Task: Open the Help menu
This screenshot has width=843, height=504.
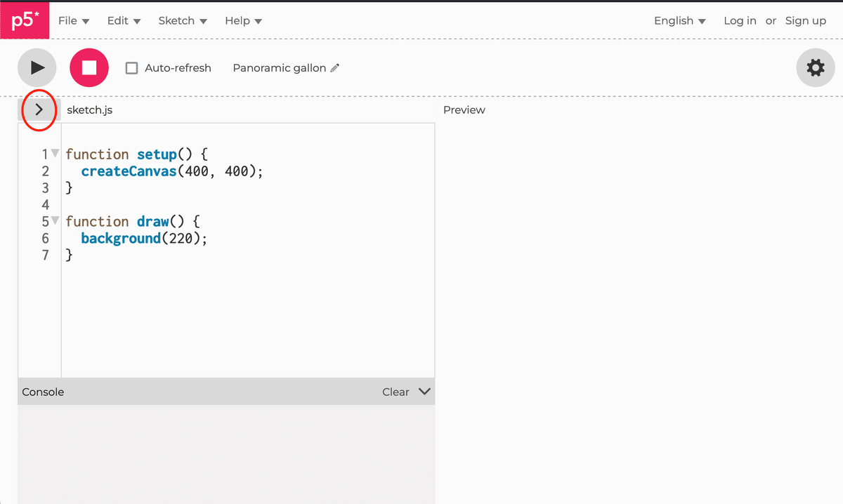Action: [x=243, y=21]
